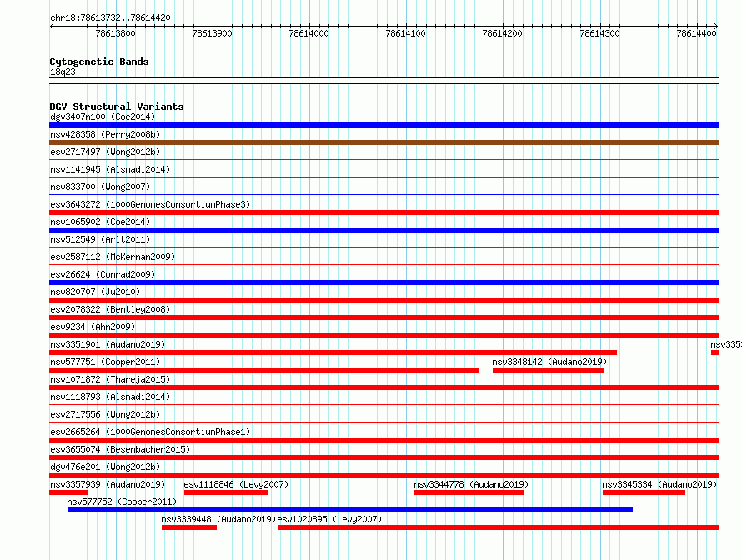The width and height of the screenshot is (742, 560).
Task: Click the dgv3407n100 (Coe2014) variant label
Action: pyautogui.click(x=103, y=117)
